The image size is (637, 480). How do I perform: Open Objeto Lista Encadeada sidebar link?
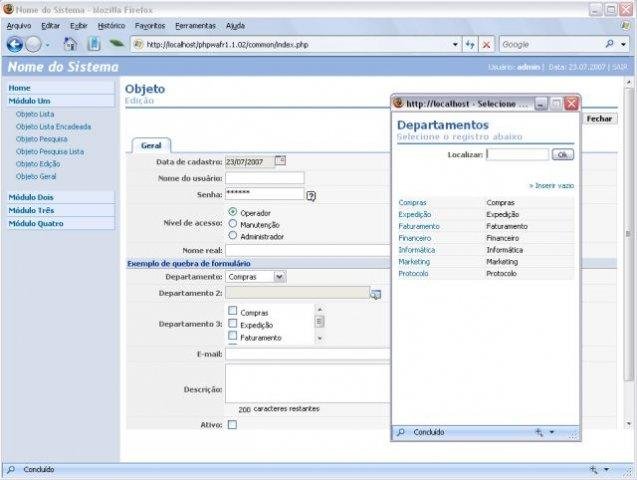coord(53,127)
